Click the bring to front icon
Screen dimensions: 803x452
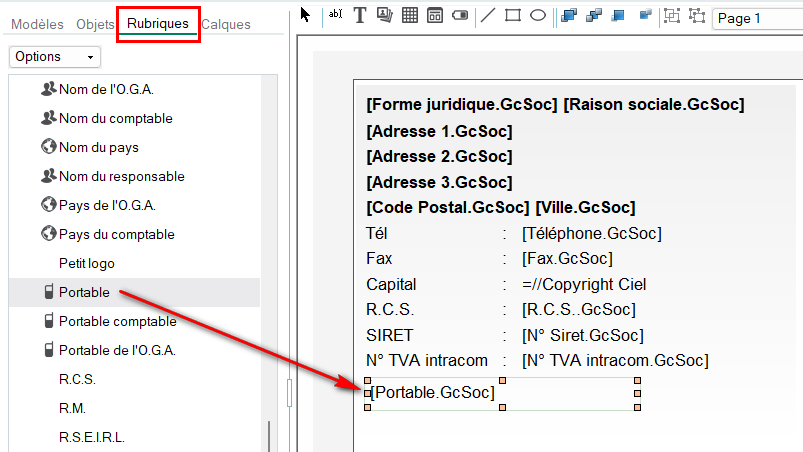click(x=569, y=16)
